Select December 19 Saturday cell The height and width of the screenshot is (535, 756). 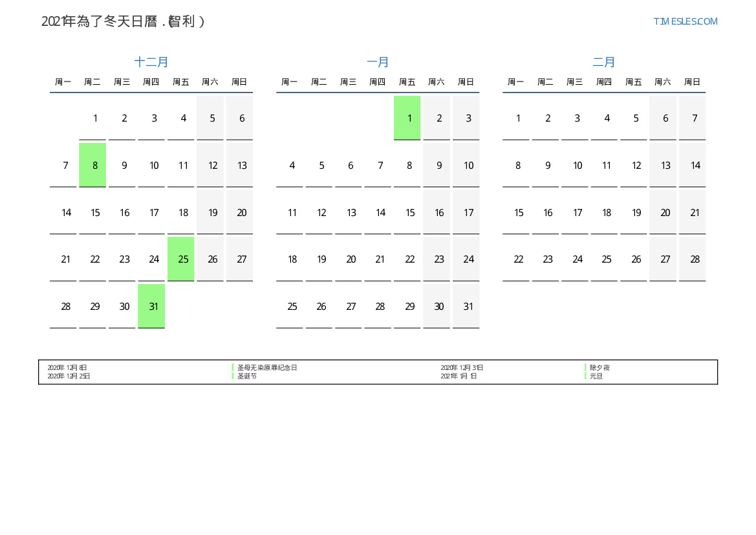[210, 212]
